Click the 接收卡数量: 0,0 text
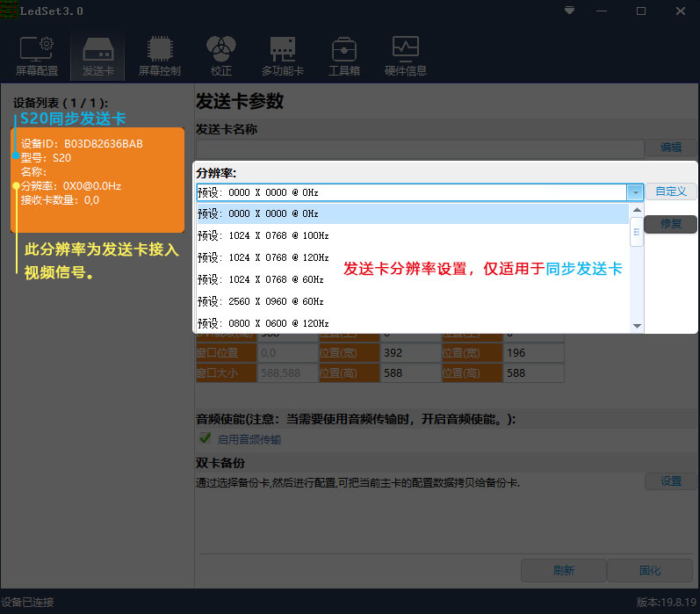The width and height of the screenshot is (700, 614). (60, 200)
